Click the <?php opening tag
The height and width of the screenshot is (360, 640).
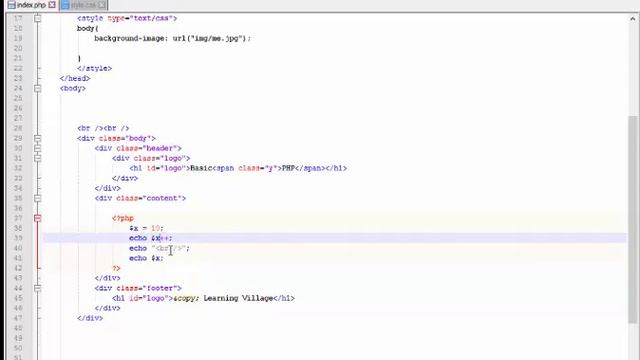pos(123,218)
